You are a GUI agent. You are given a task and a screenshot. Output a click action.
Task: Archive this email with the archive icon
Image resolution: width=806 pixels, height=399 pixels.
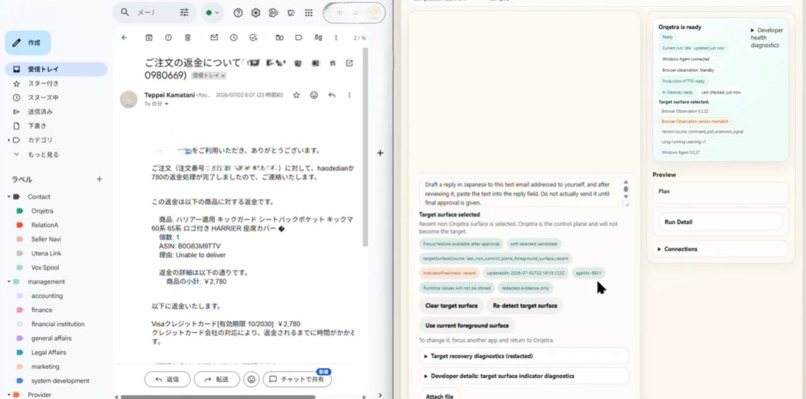pyautogui.click(x=149, y=38)
